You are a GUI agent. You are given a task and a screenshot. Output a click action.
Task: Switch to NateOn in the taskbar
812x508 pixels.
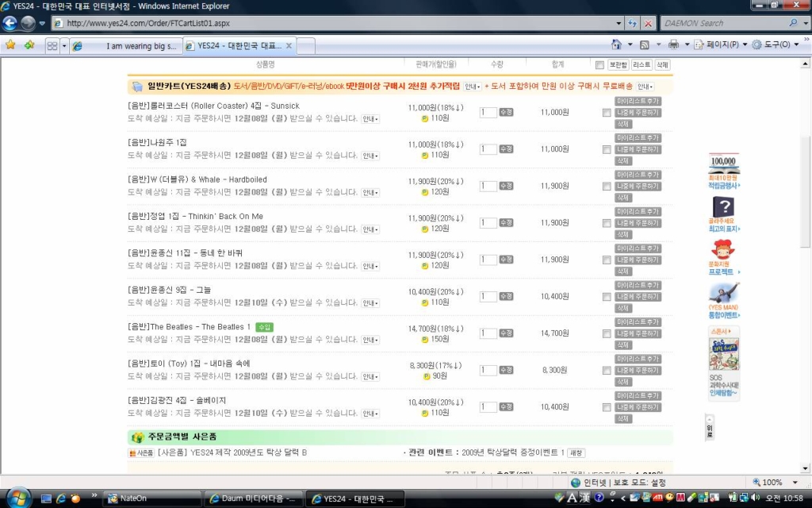pos(151,498)
